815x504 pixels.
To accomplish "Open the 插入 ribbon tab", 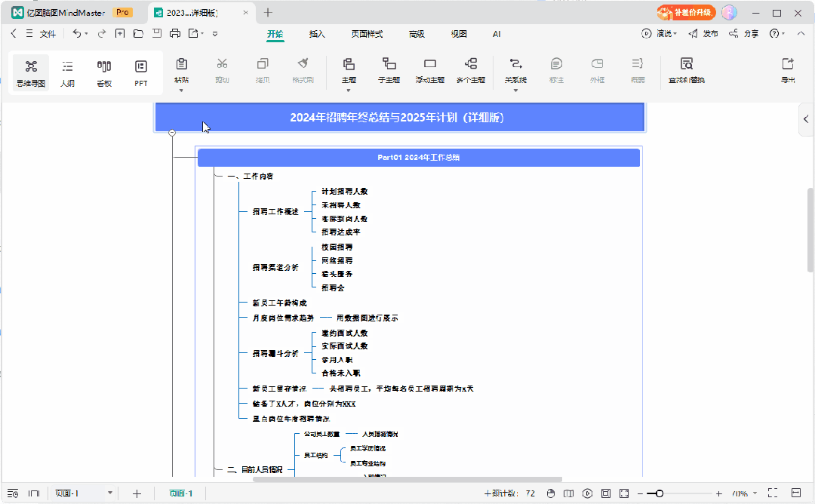I will 317,34.
